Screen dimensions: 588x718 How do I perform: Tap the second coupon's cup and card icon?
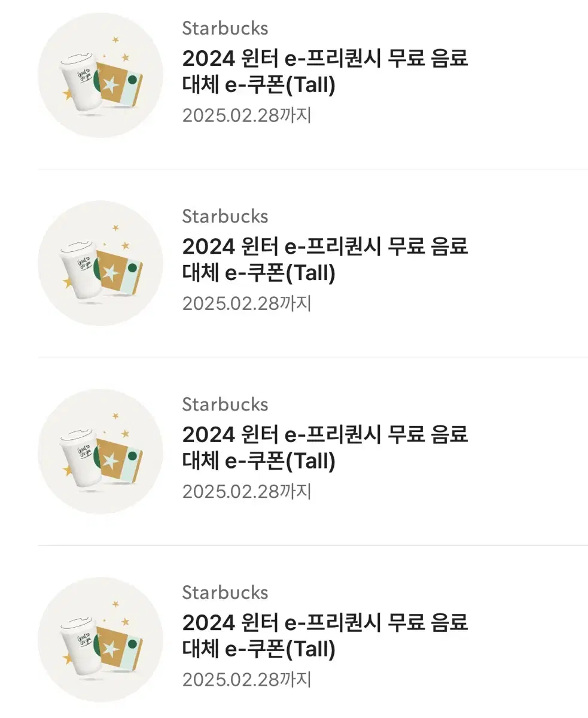[100, 263]
